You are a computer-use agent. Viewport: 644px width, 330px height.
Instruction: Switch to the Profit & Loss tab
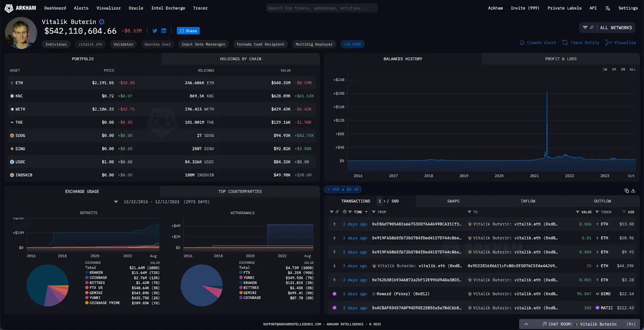(x=560, y=59)
